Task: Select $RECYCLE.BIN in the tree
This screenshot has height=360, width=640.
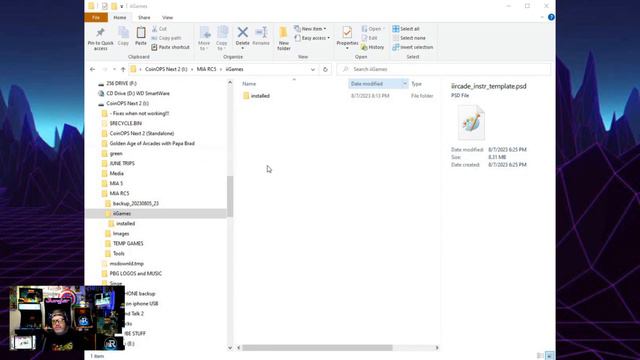Action: pos(126,123)
